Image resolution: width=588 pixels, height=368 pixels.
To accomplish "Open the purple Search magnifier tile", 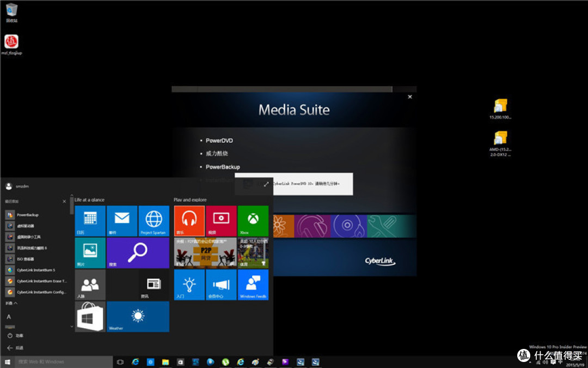I will pos(138,253).
